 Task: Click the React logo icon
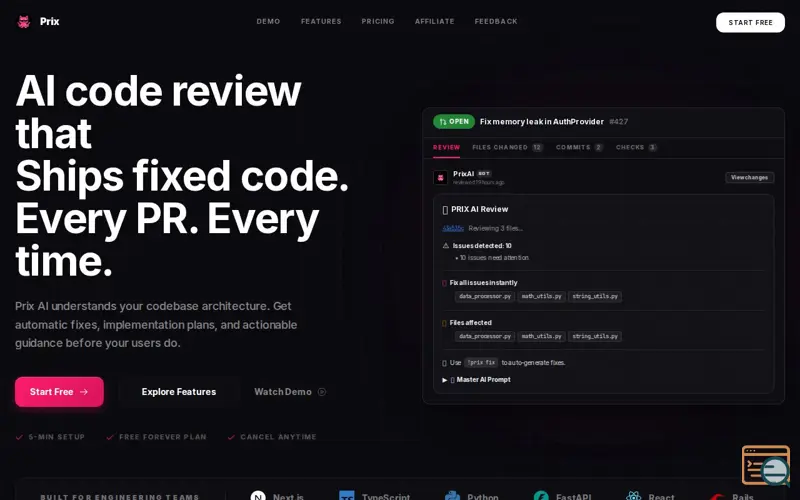coord(634,496)
